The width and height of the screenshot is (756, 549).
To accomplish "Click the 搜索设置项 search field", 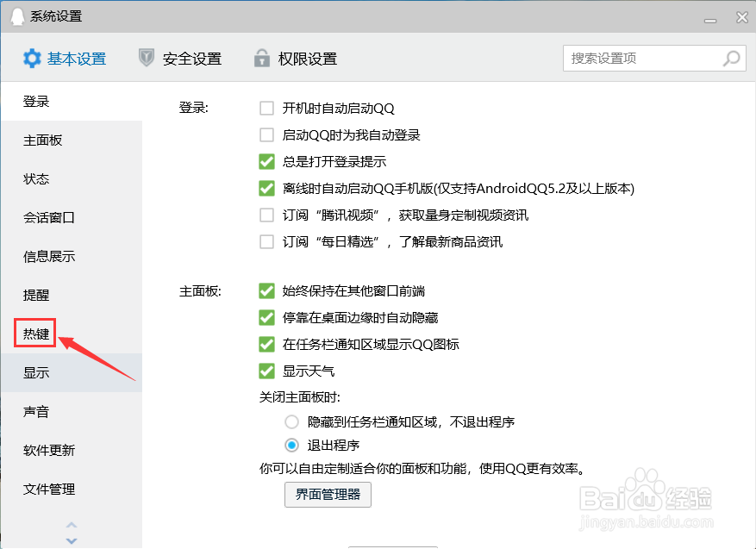I will [x=647, y=58].
